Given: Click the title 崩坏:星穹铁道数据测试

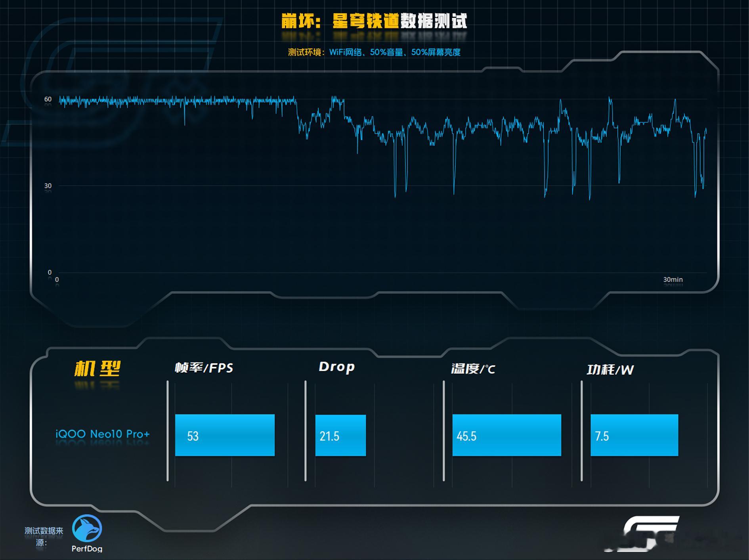Looking at the screenshot, I should click(x=374, y=21).
